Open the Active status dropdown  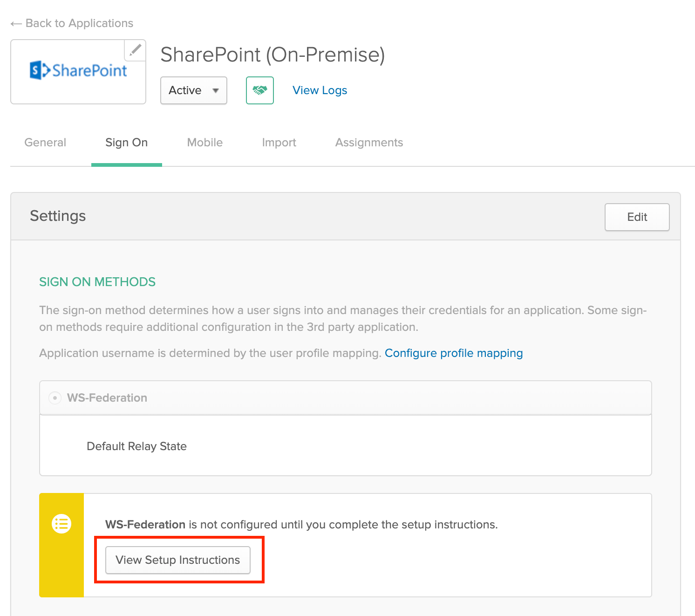click(193, 90)
